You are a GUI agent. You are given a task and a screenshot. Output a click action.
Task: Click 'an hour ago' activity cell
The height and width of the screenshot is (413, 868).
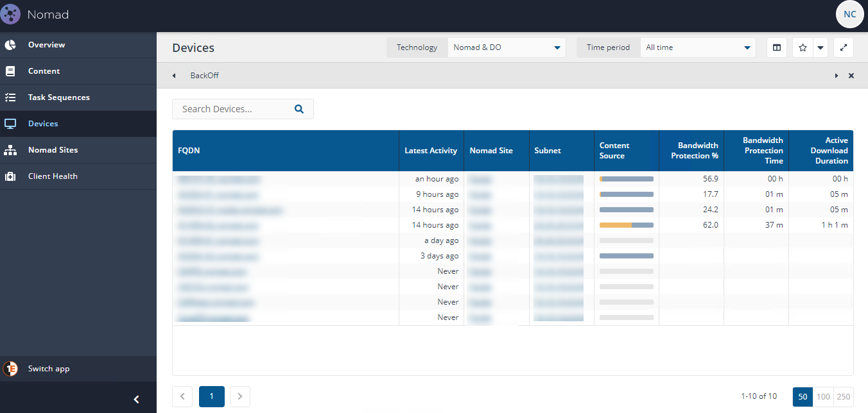(437, 179)
